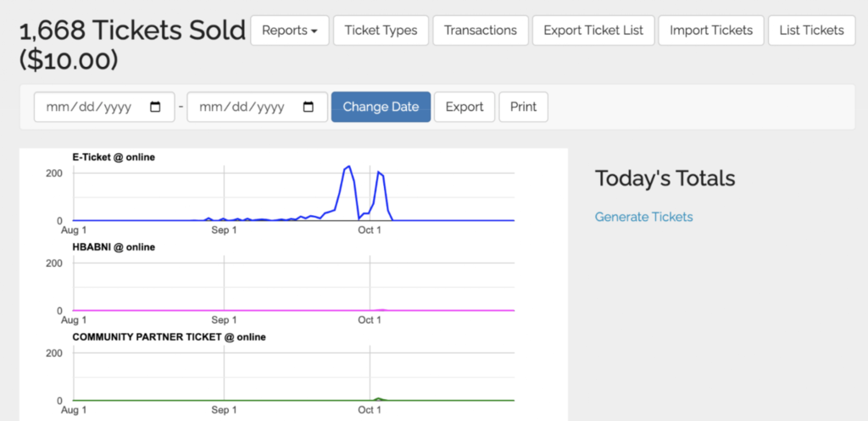Select the Import Tickets button

pos(710,30)
